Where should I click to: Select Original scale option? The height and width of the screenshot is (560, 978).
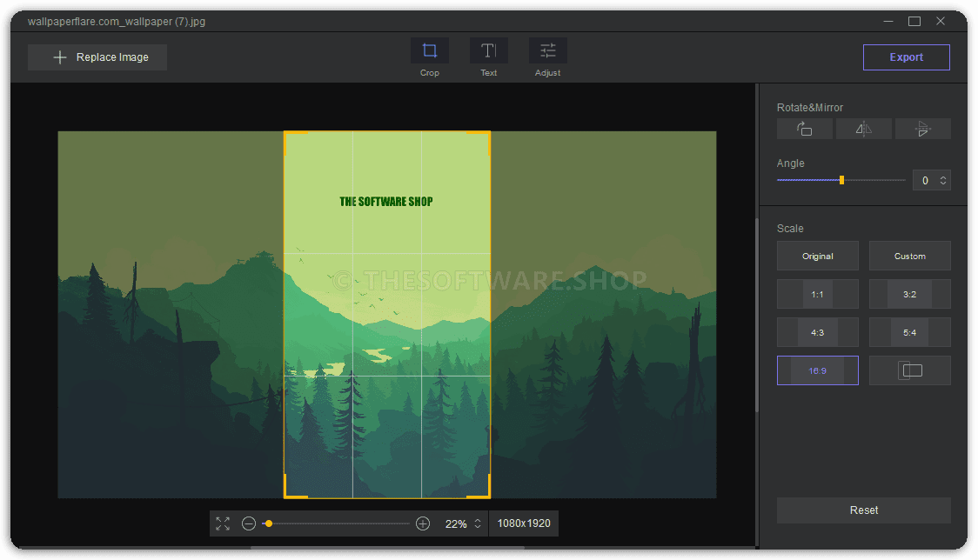(818, 256)
